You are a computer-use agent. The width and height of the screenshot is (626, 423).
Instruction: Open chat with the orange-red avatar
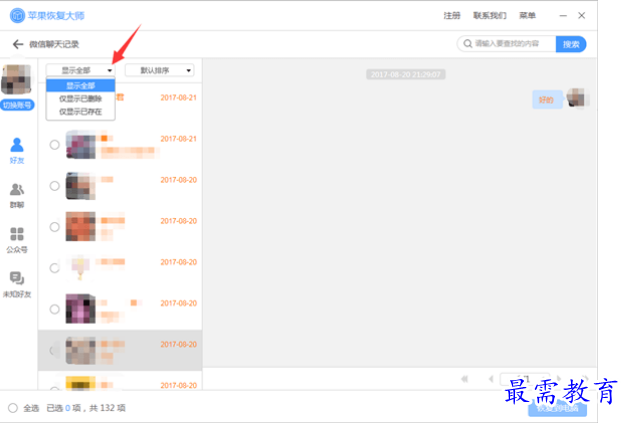coord(120,227)
